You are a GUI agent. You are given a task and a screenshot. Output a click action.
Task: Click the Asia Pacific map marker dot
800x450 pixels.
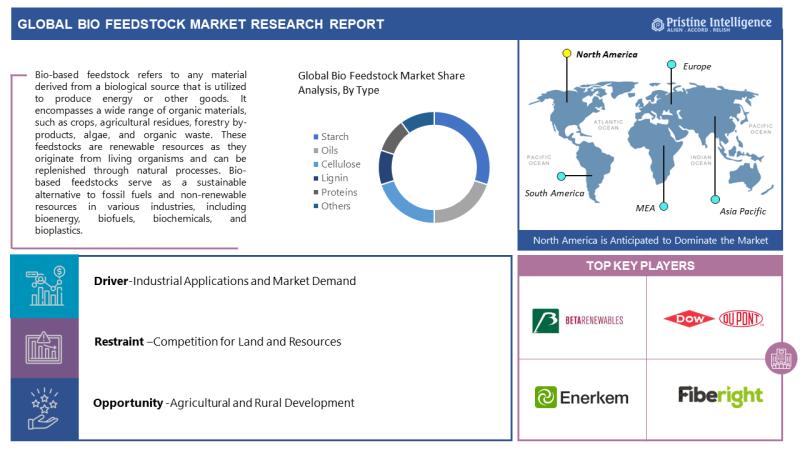tap(715, 199)
